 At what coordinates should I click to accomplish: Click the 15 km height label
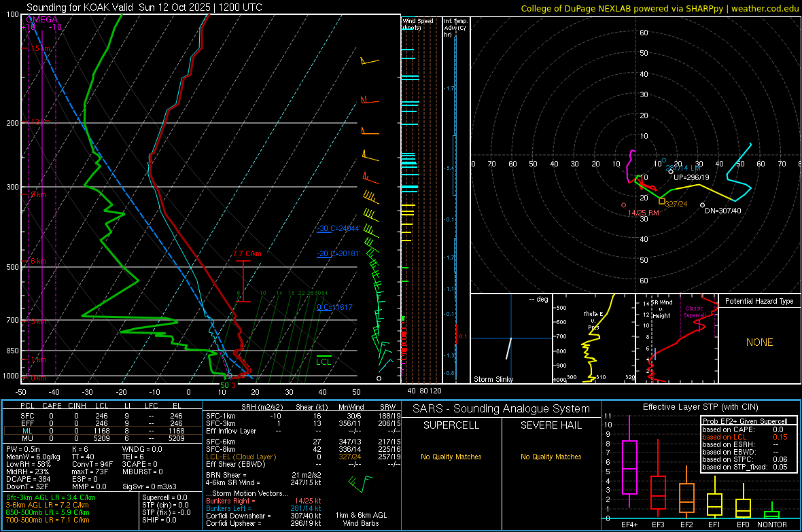click(x=40, y=48)
